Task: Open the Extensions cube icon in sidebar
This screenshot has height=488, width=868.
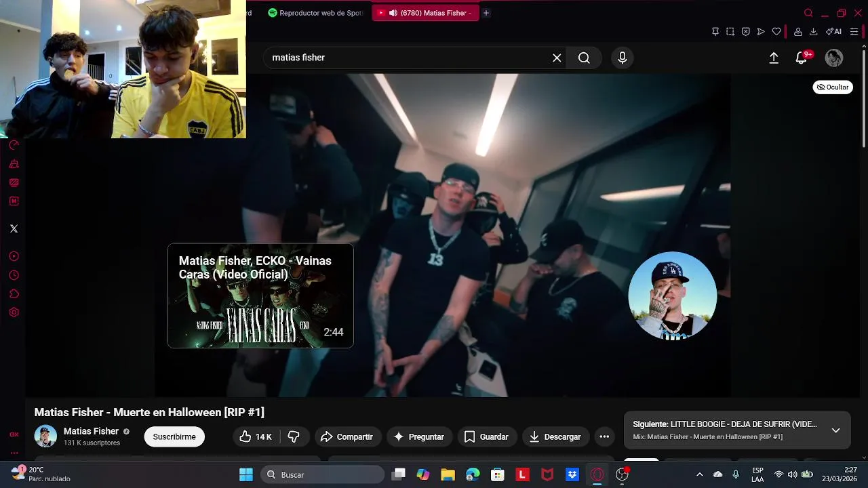Action: (x=14, y=293)
